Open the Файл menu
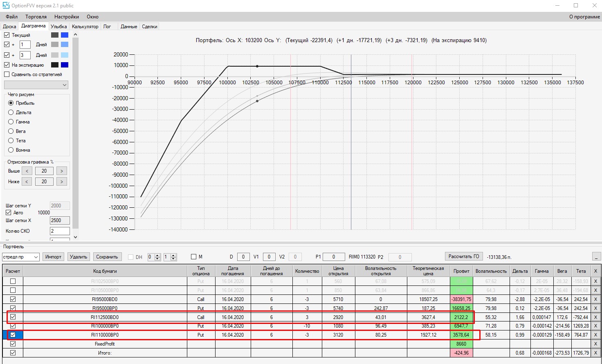The width and height of the screenshot is (602, 364). click(x=11, y=17)
